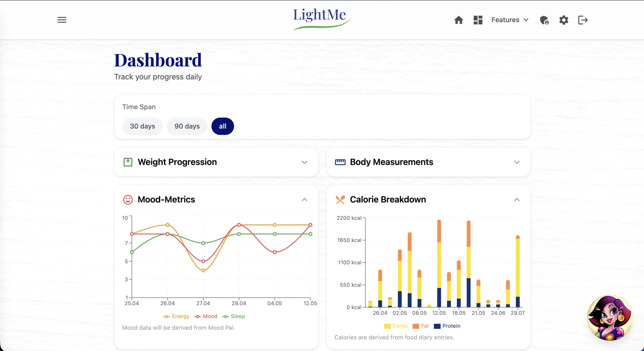The height and width of the screenshot is (351, 644).
Task: Expand the Body Measurements panel
Action: click(517, 162)
